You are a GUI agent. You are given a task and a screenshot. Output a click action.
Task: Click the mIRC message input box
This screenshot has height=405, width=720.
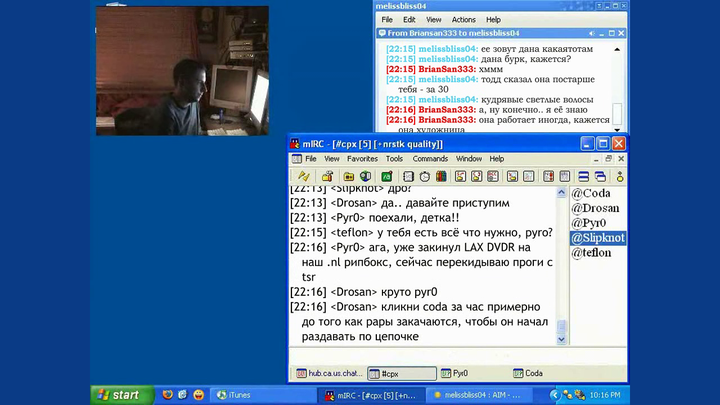point(457,355)
